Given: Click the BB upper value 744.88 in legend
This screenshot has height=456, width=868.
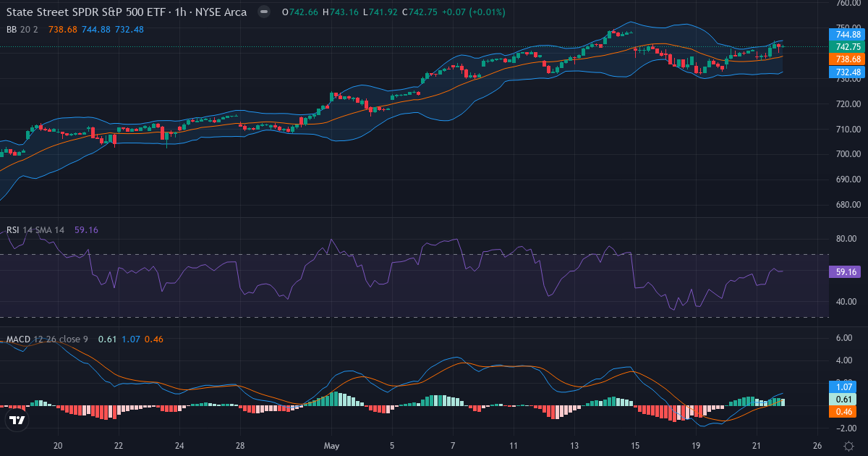Looking at the screenshot, I should tap(96, 29).
